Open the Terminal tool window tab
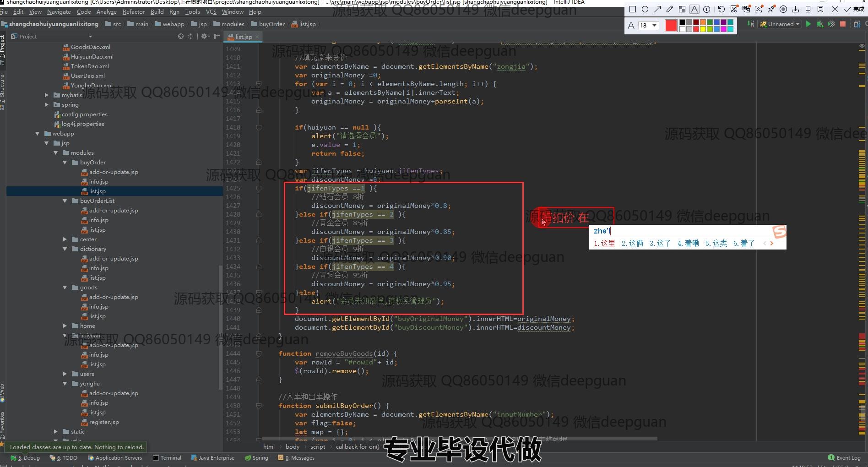Image resolution: width=868 pixels, height=467 pixels. click(x=167, y=458)
